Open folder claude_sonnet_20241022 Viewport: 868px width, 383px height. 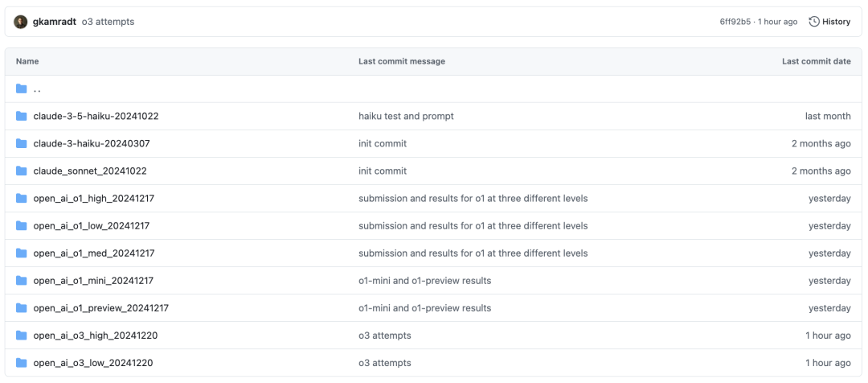point(90,171)
